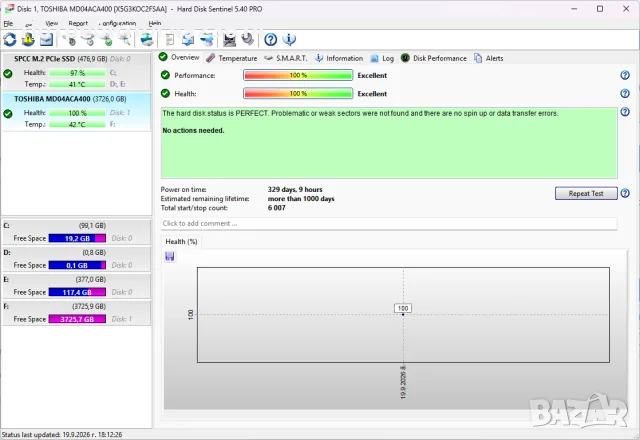Screen dimensions: 640x440
Task: Click the grey wrench configuration toolbar icon
Action: click(248, 40)
